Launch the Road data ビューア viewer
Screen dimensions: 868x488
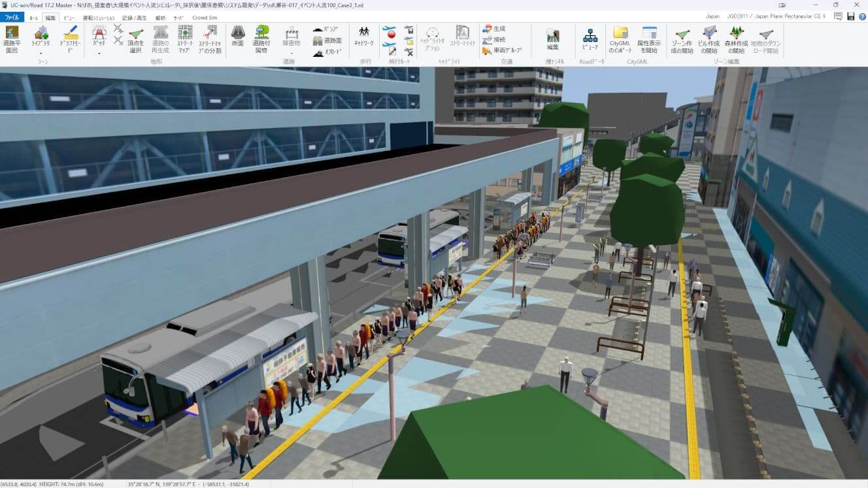[590, 39]
